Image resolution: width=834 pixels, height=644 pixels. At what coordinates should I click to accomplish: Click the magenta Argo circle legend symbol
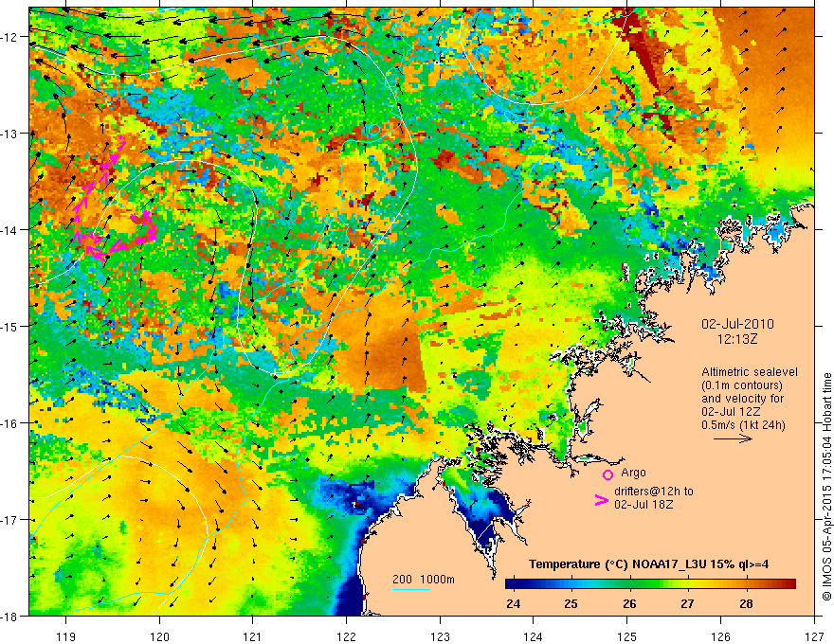click(x=607, y=474)
